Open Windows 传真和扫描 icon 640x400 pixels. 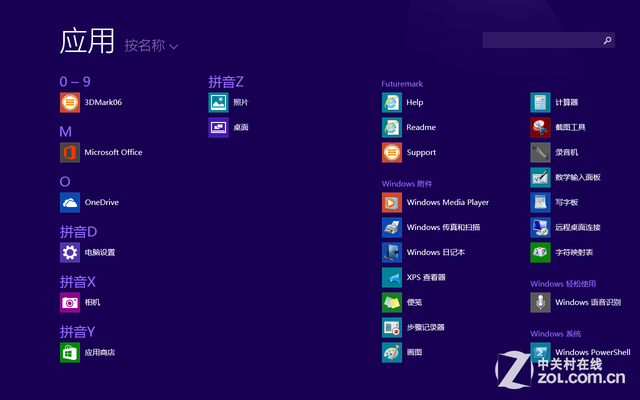[x=392, y=227]
